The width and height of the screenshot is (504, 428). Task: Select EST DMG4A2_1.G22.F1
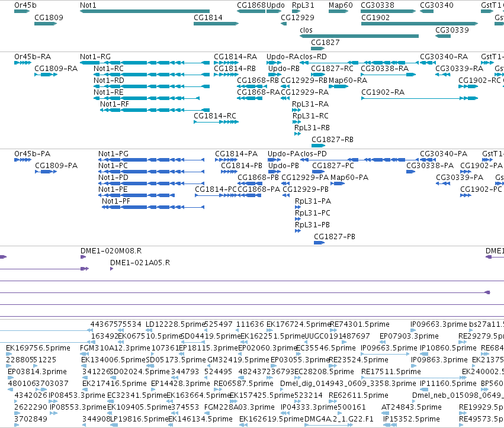click(x=339, y=419)
